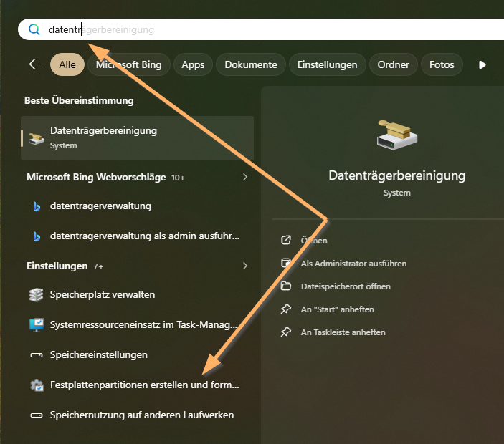This screenshot has height=444, width=504.
Task: Switch to the Dokumente filter
Action: point(251,64)
